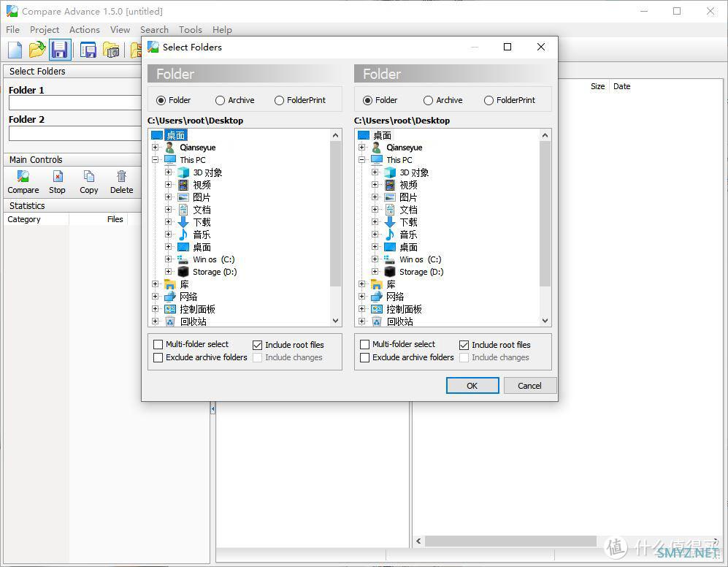This screenshot has height=567, width=728.
Task: Select 回收站 recycle bin in left tree
Action: [x=194, y=321]
